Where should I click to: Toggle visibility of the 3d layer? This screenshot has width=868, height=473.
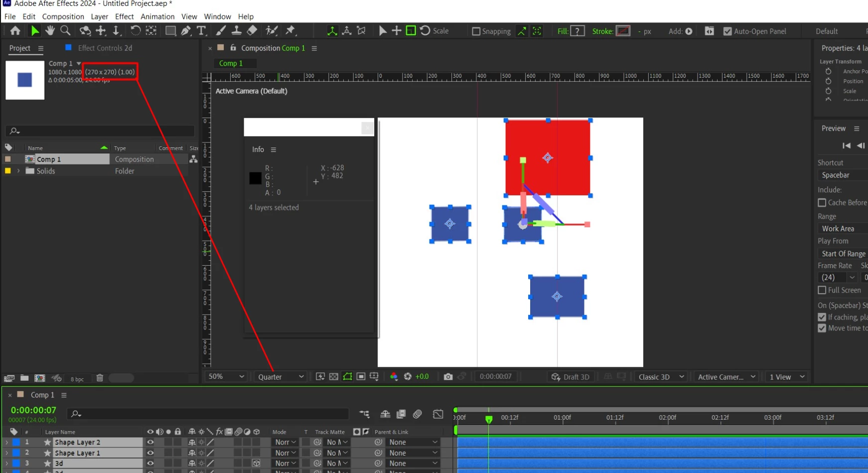[150, 464]
